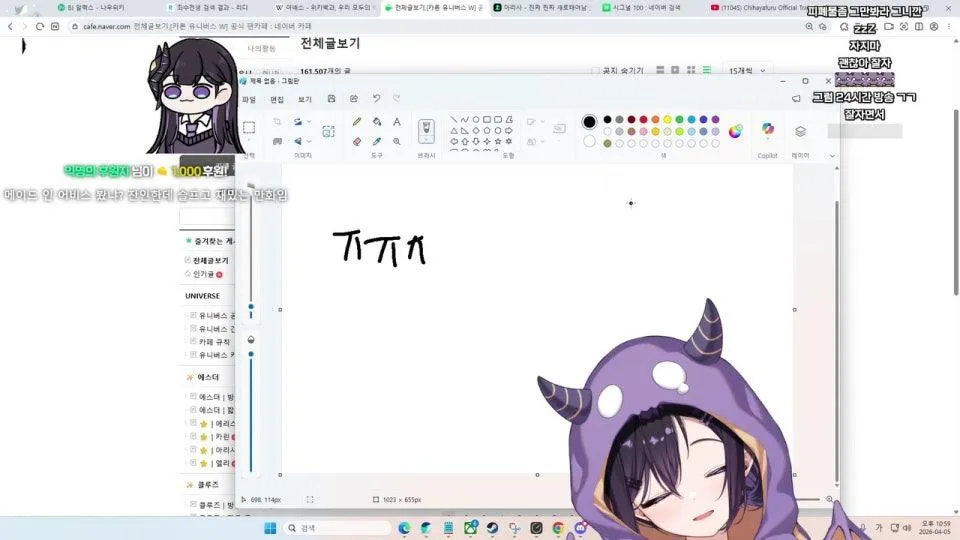Expand the Selection tool options arrow in Paint

[249, 141]
